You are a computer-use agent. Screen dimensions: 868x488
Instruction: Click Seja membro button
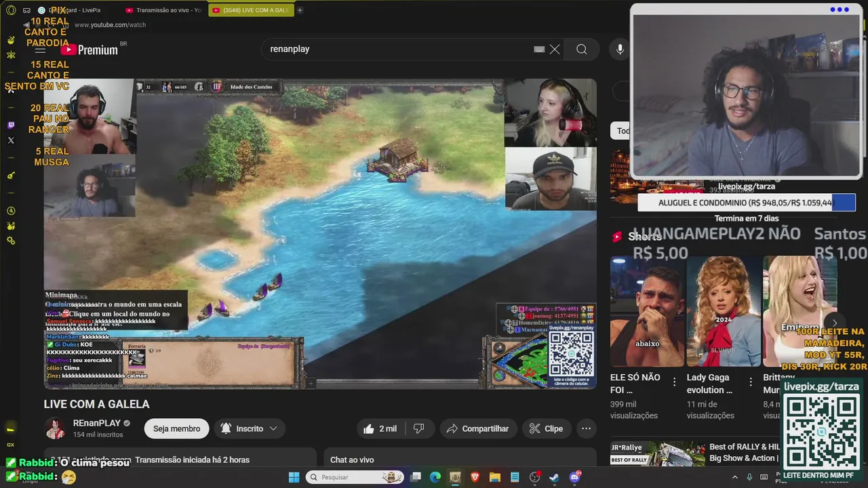(176, 428)
